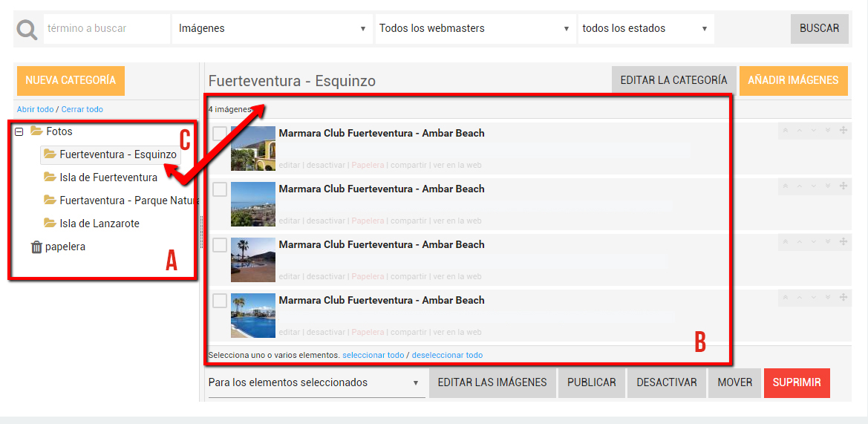Click the move cross icon on fourth image row

(x=843, y=297)
